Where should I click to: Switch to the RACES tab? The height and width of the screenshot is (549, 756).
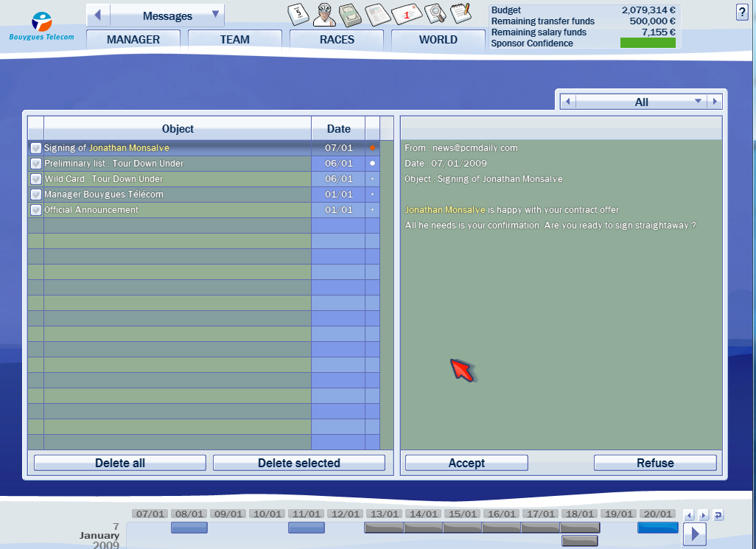point(337,40)
